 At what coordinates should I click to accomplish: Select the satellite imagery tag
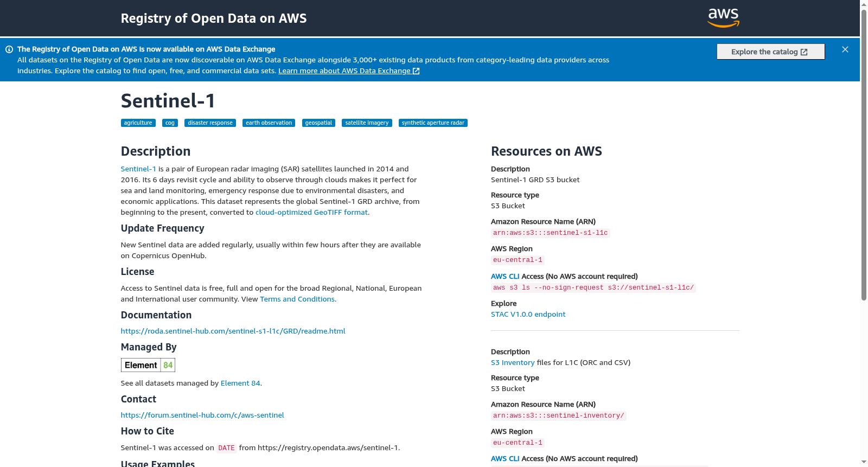[367, 123]
